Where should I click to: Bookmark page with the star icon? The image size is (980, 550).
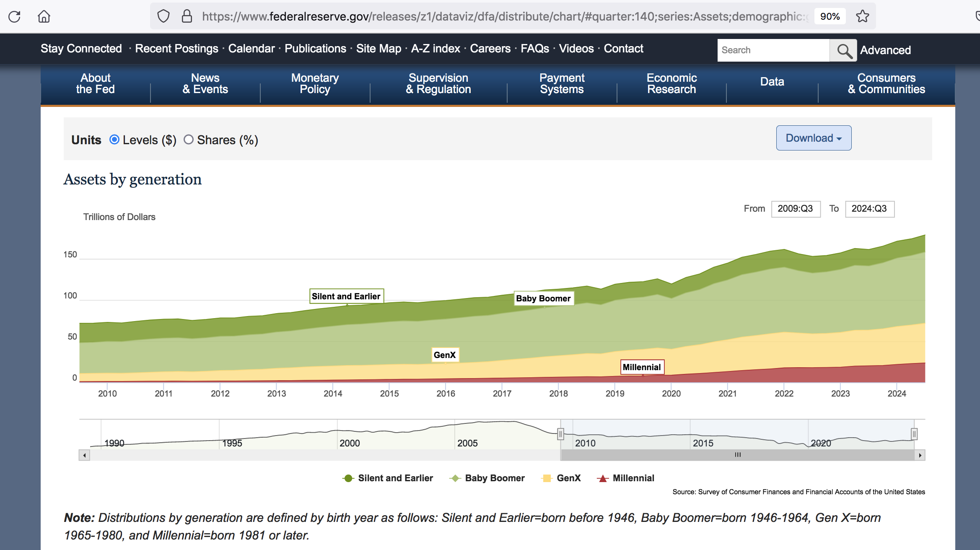(x=862, y=16)
